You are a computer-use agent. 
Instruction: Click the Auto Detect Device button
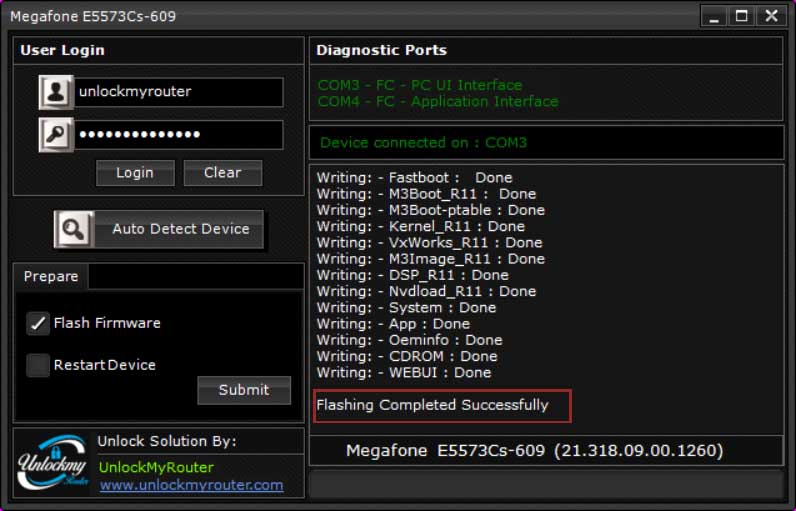(159, 229)
